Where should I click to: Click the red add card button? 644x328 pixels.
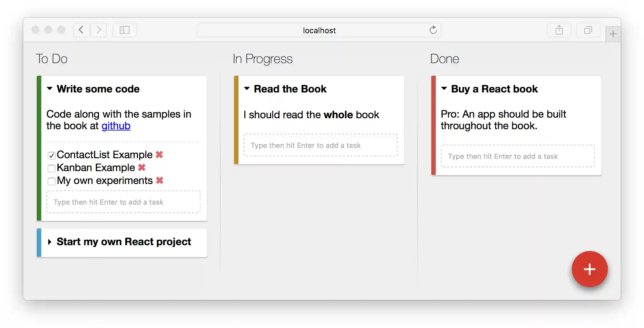tap(589, 269)
